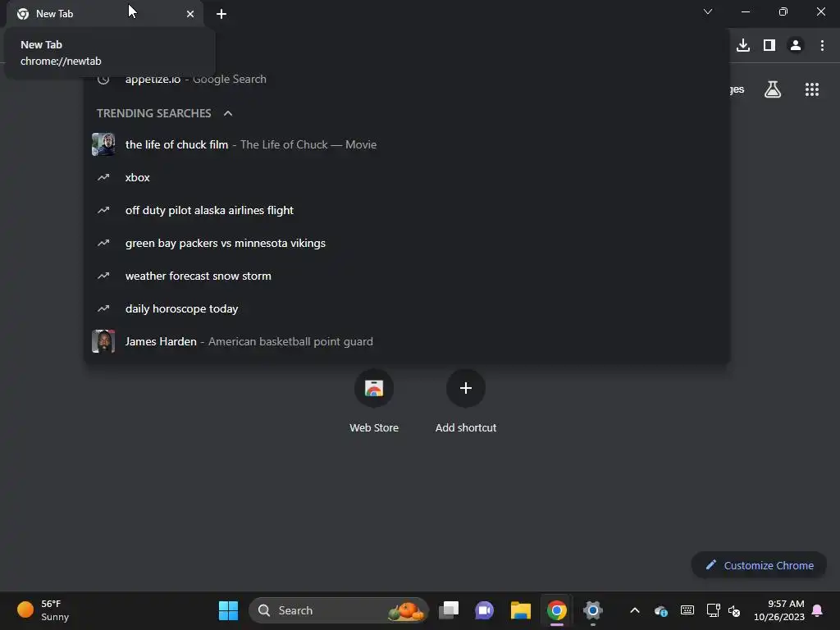Choose 'green bay packers vs minnesota vikings'

click(x=407, y=243)
